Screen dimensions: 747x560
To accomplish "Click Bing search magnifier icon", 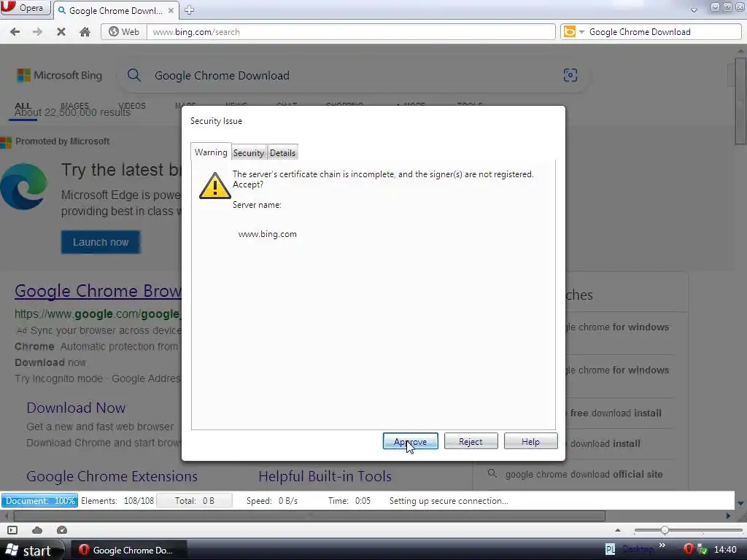I will [134, 75].
